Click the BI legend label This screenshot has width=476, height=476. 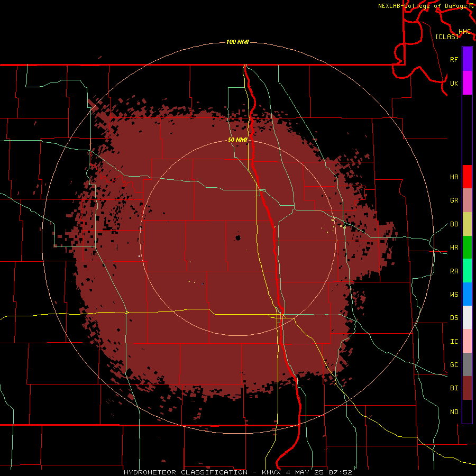(454, 388)
